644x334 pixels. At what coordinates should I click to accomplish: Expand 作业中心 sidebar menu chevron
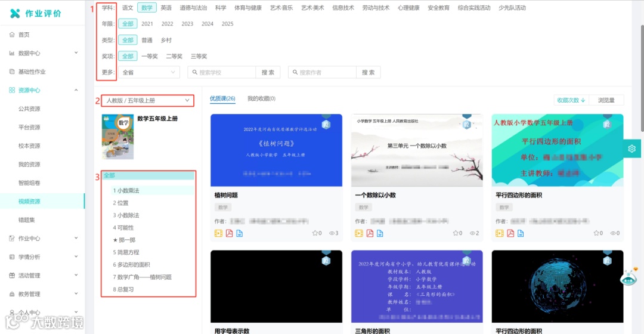[76, 239]
